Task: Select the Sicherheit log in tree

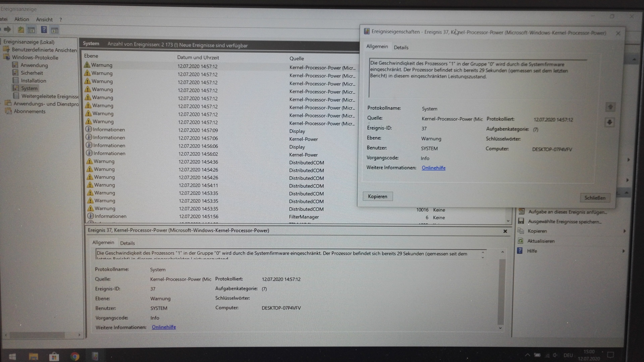Action: (32, 73)
